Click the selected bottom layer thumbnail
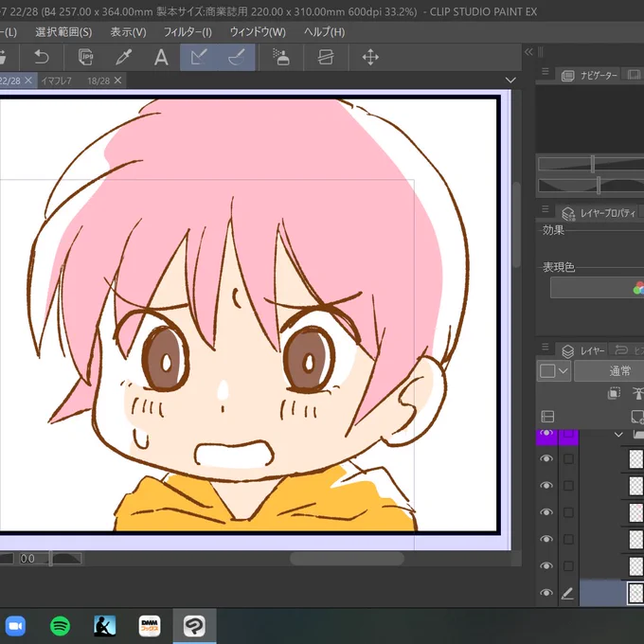 point(636,593)
